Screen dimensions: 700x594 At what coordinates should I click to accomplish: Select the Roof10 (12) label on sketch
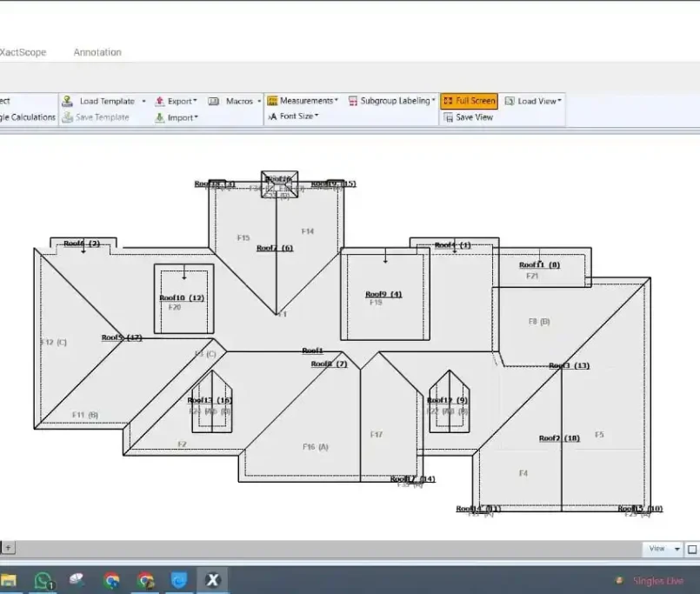point(182,298)
